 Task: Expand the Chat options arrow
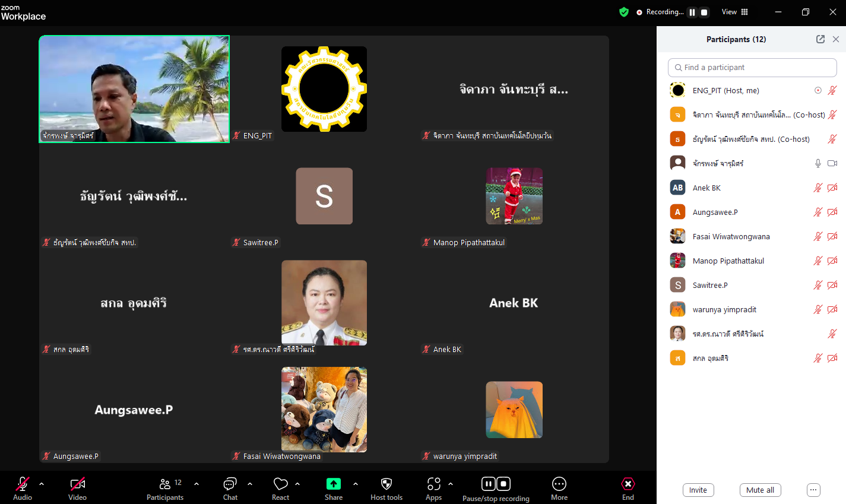click(250, 484)
